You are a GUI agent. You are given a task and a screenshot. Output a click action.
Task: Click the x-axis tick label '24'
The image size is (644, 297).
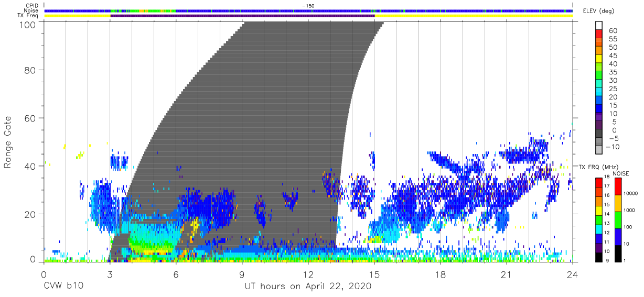click(x=573, y=274)
